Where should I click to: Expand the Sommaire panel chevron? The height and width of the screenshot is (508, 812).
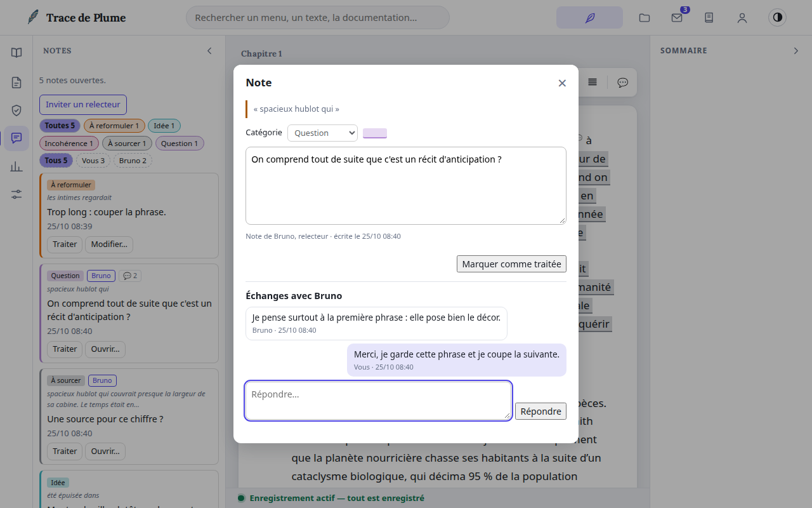click(x=796, y=51)
